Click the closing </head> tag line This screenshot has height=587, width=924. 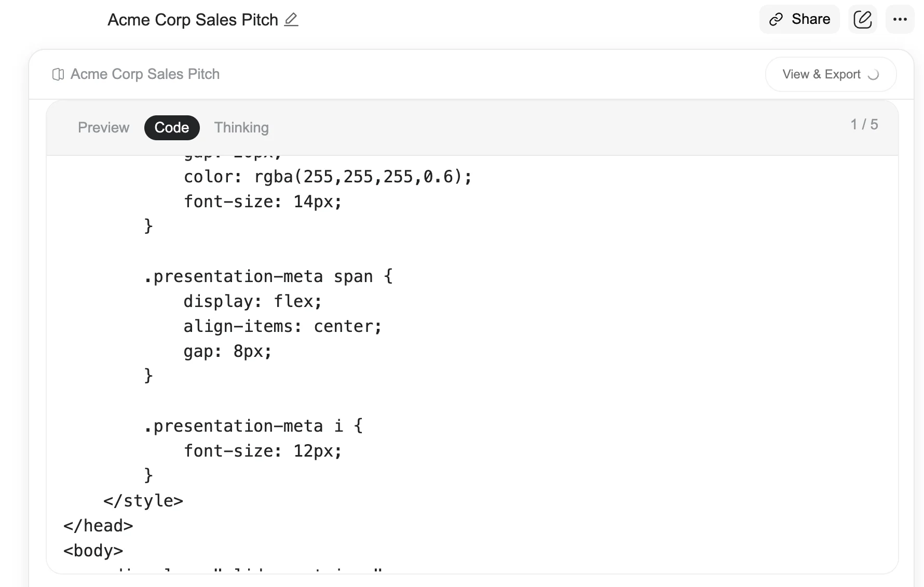click(98, 526)
